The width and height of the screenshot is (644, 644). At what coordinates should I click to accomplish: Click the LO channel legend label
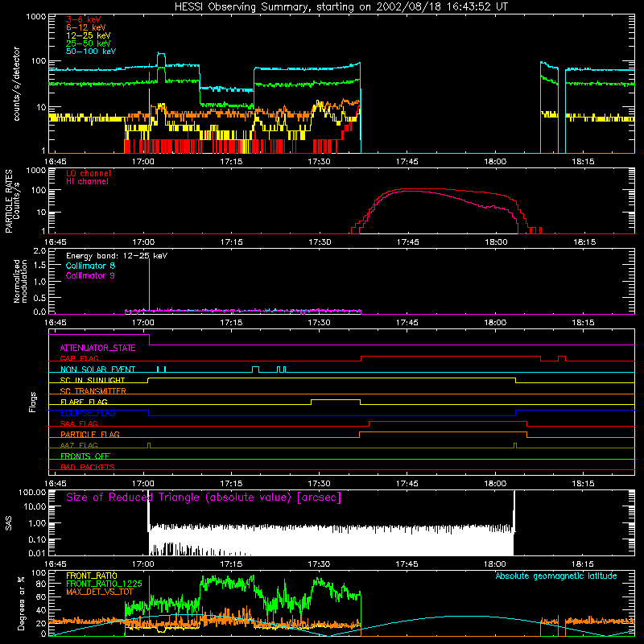[x=89, y=173]
